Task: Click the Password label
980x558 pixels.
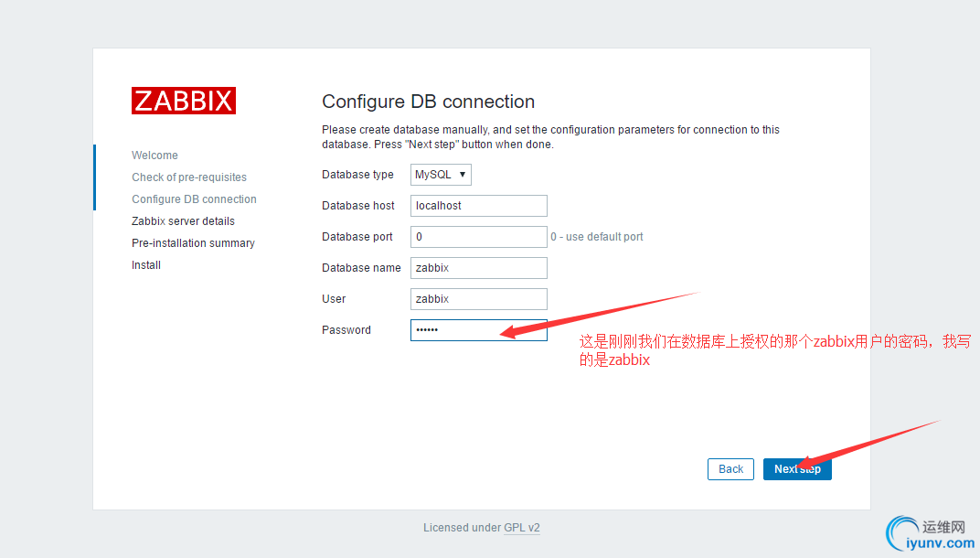Action: 346,330
